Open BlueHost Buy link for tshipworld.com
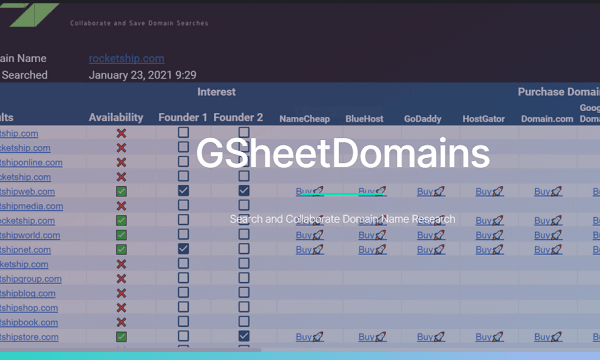This screenshot has height=360, width=600. [x=372, y=235]
